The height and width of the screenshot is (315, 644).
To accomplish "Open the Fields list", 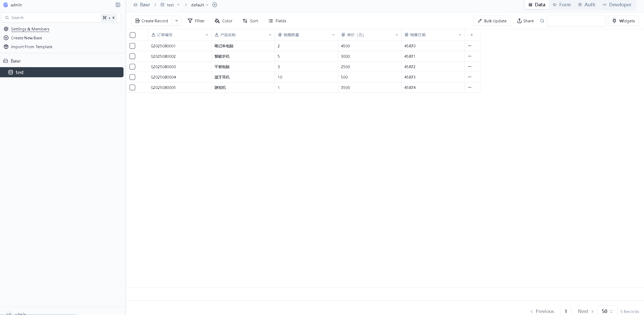I will coord(277,21).
